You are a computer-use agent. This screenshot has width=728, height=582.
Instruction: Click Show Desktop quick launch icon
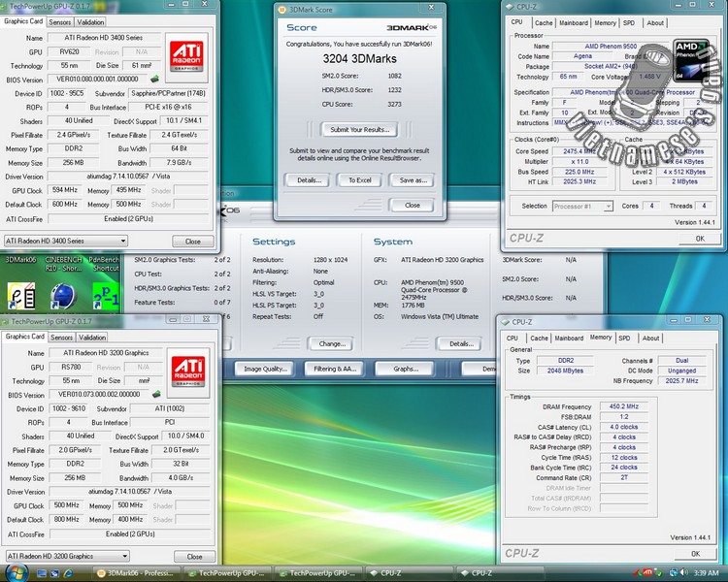pyautogui.click(x=42, y=573)
